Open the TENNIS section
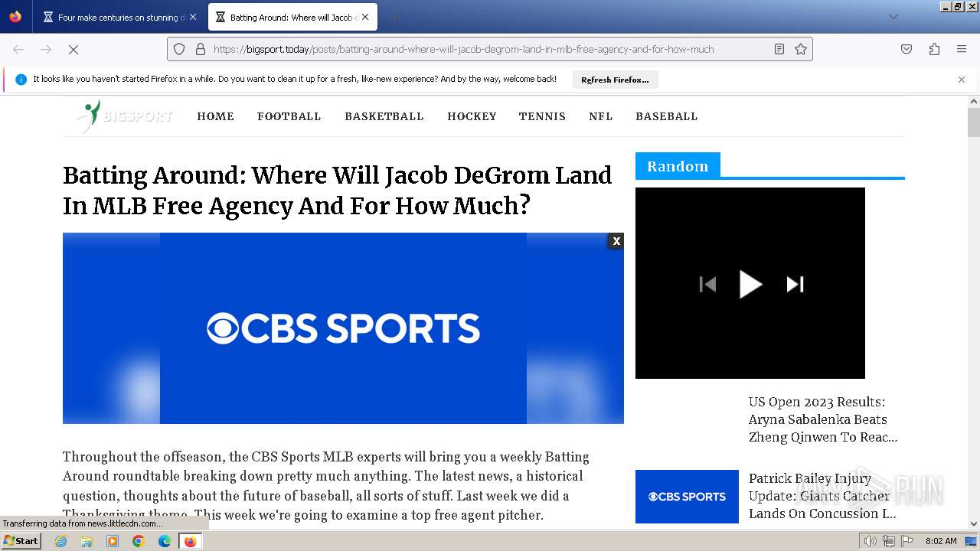Screen dimensions: 980x551 tap(542, 116)
